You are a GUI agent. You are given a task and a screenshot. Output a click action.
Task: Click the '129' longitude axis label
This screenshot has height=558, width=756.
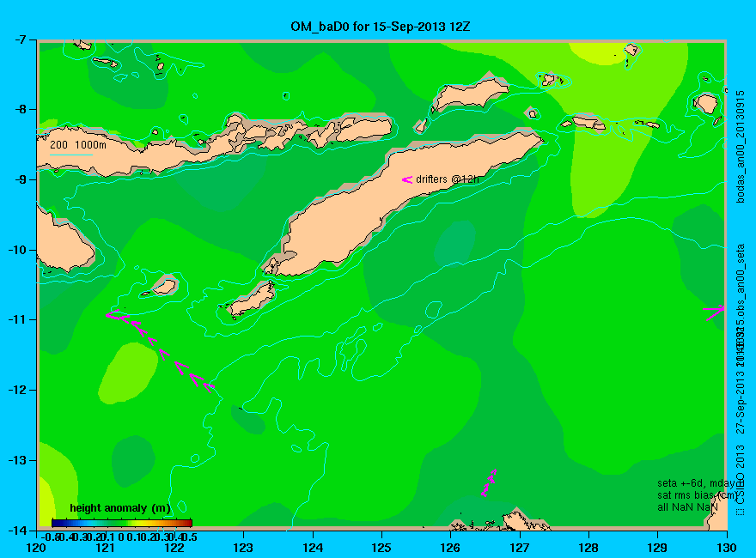658,548
